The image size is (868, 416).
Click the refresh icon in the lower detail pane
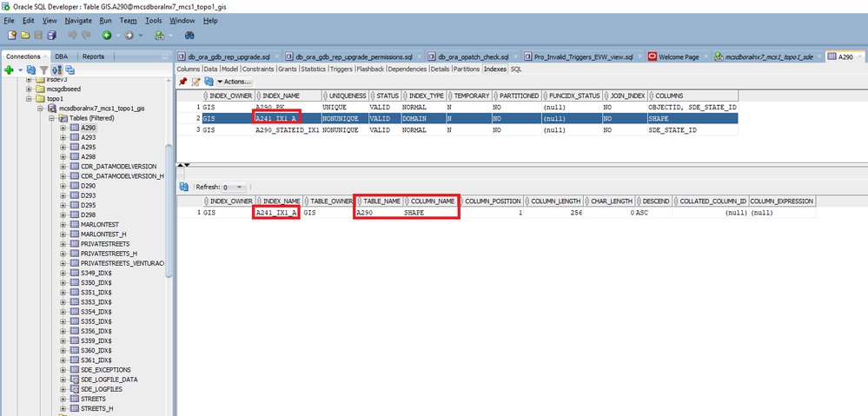[182, 187]
